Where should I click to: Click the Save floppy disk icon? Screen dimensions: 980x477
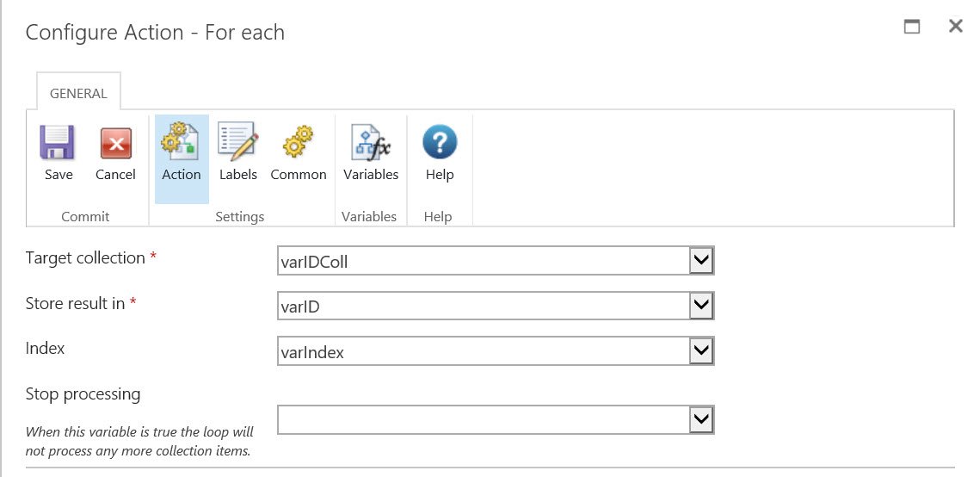click(59, 143)
